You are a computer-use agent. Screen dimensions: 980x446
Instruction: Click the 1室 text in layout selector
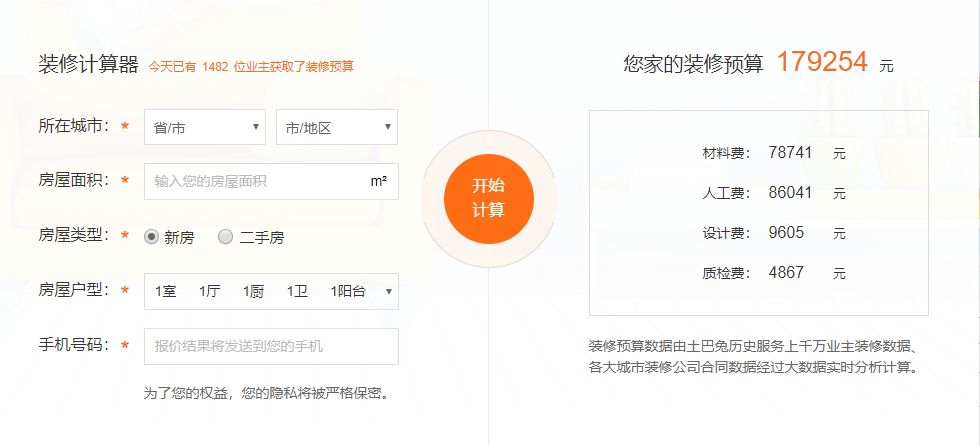pos(166,292)
